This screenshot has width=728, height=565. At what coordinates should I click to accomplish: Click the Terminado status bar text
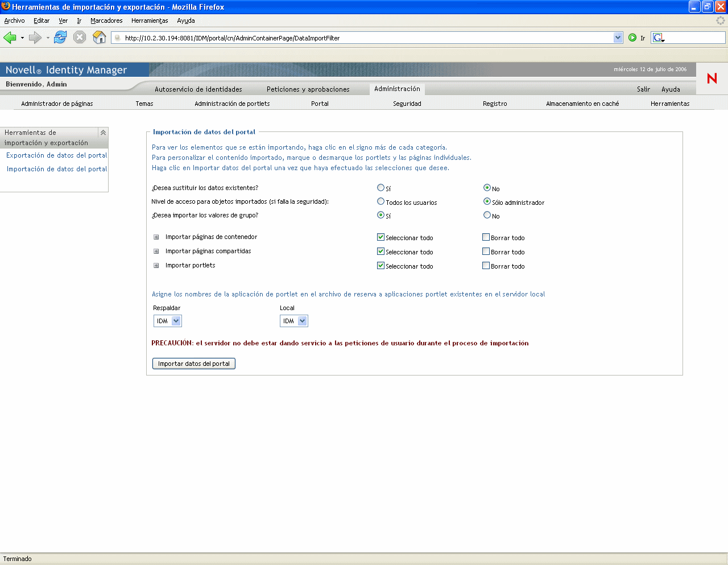[x=18, y=559]
